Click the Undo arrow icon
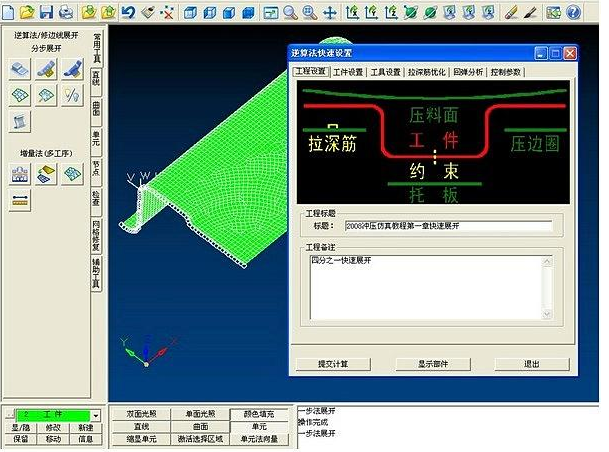This screenshot has height=452, width=609. (x=128, y=12)
